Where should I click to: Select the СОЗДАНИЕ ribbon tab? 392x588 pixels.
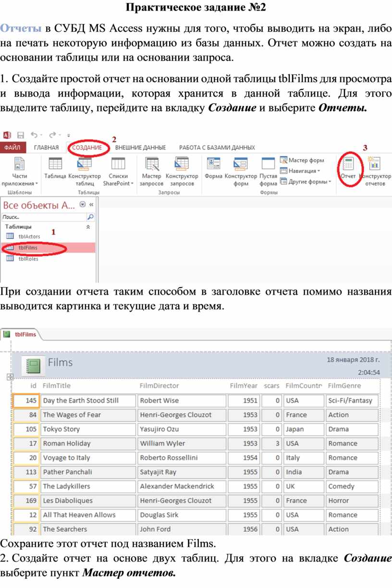[x=87, y=148]
